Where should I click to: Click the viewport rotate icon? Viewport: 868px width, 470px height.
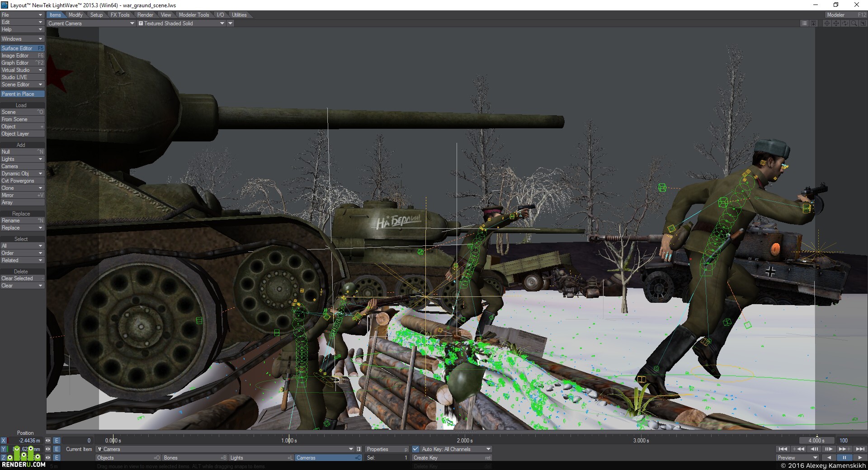coord(845,23)
